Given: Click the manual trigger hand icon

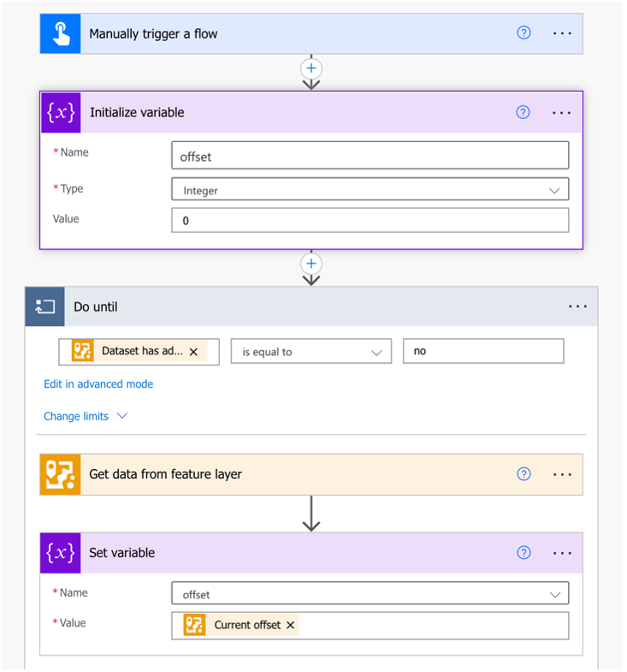Looking at the screenshot, I should click(61, 33).
